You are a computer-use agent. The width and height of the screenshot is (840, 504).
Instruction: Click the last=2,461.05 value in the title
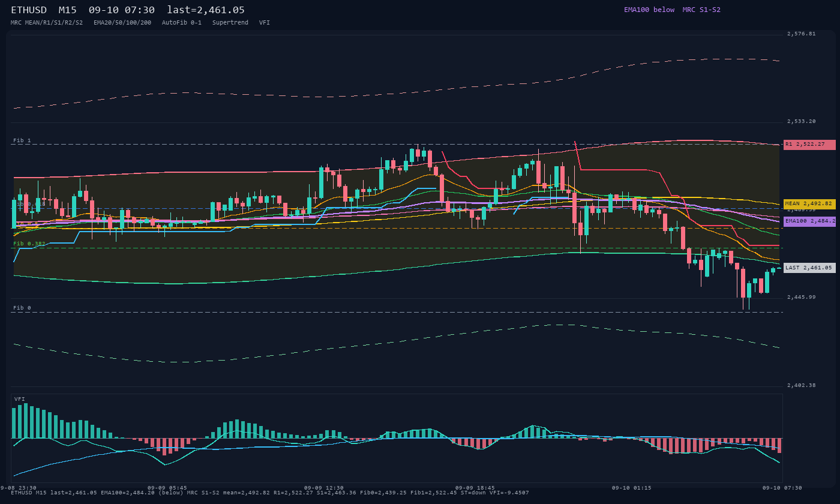tap(206, 10)
